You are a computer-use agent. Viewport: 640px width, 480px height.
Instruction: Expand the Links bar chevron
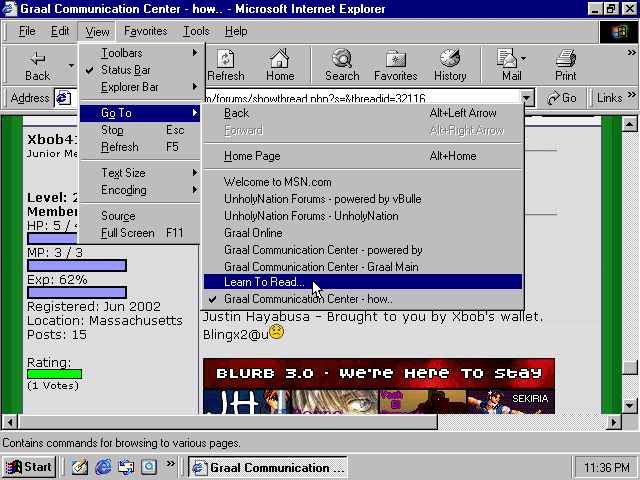click(631, 95)
